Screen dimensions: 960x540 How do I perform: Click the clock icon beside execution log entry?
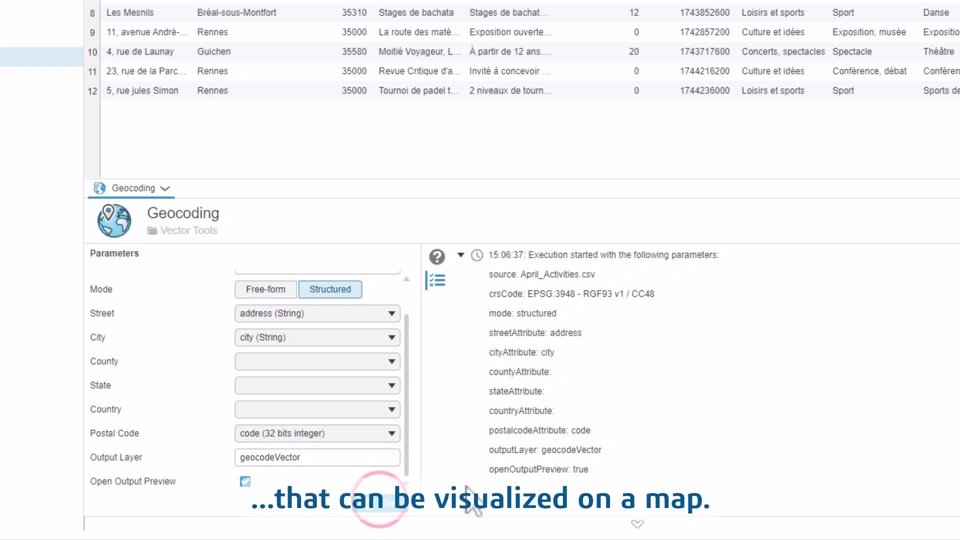(x=477, y=255)
